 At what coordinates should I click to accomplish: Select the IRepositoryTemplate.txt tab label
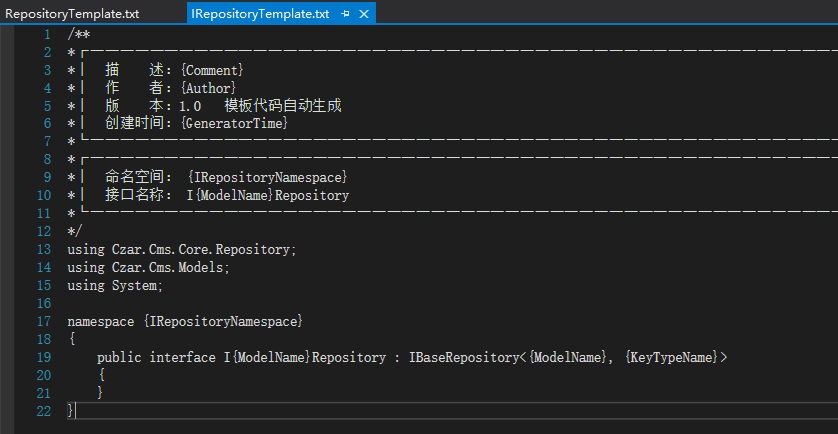tap(258, 14)
